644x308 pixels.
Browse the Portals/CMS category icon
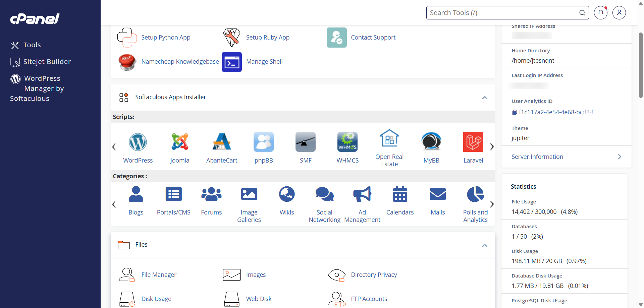coord(174,194)
